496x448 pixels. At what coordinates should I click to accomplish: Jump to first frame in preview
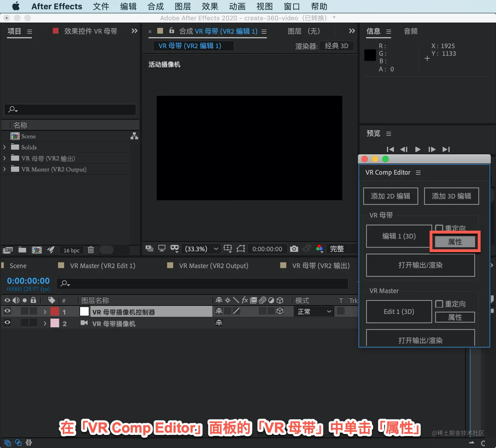(x=390, y=149)
